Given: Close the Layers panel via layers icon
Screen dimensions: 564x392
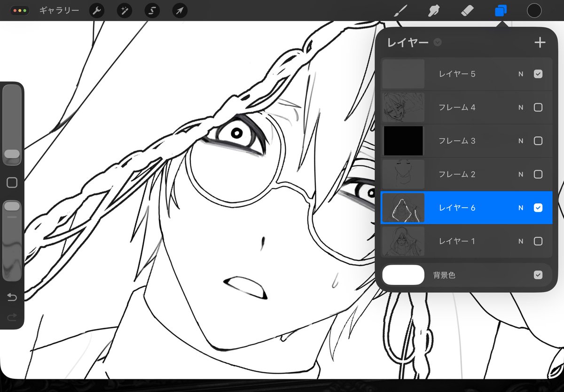Looking at the screenshot, I should click(501, 10).
